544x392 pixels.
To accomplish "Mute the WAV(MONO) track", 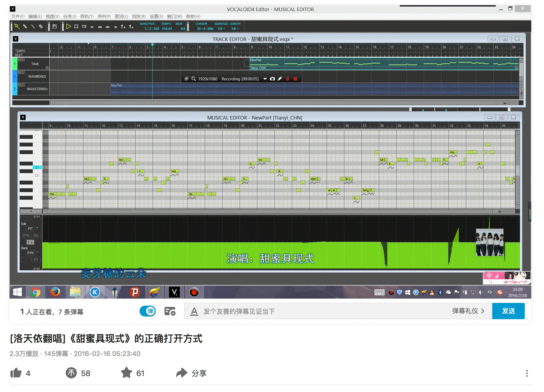I will [20, 72].
